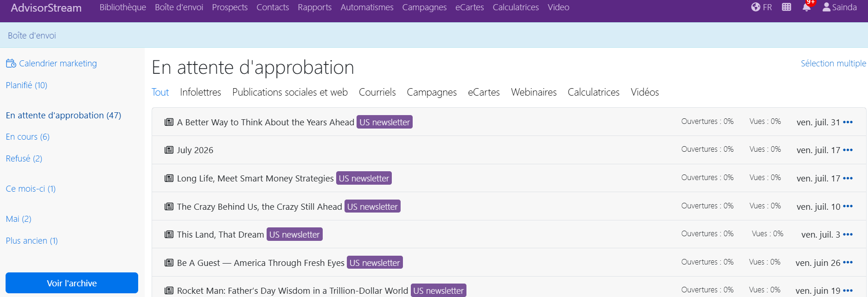Open three-dot menu for ven. juil. 31 row
Image resolution: width=868 pixels, height=297 pixels.
tap(848, 122)
